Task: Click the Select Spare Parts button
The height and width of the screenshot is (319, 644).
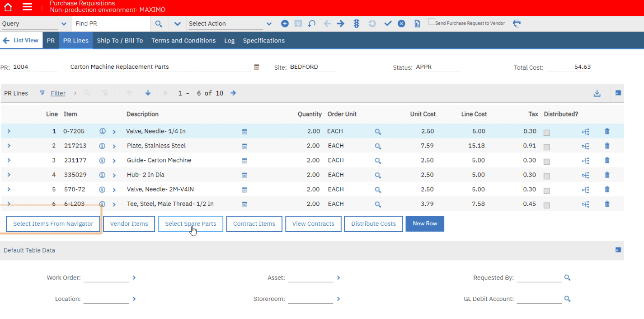Action: pyautogui.click(x=190, y=224)
